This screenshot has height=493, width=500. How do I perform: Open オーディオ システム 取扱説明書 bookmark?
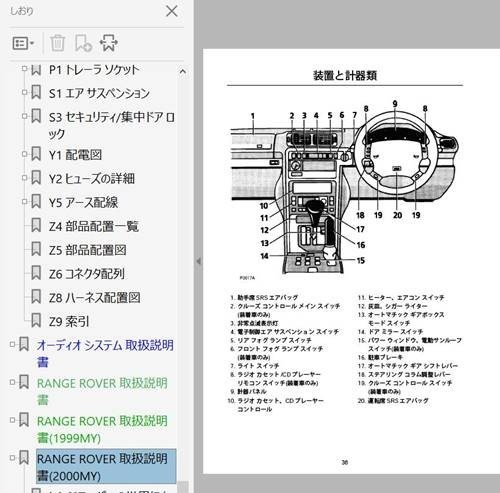[105, 353]
